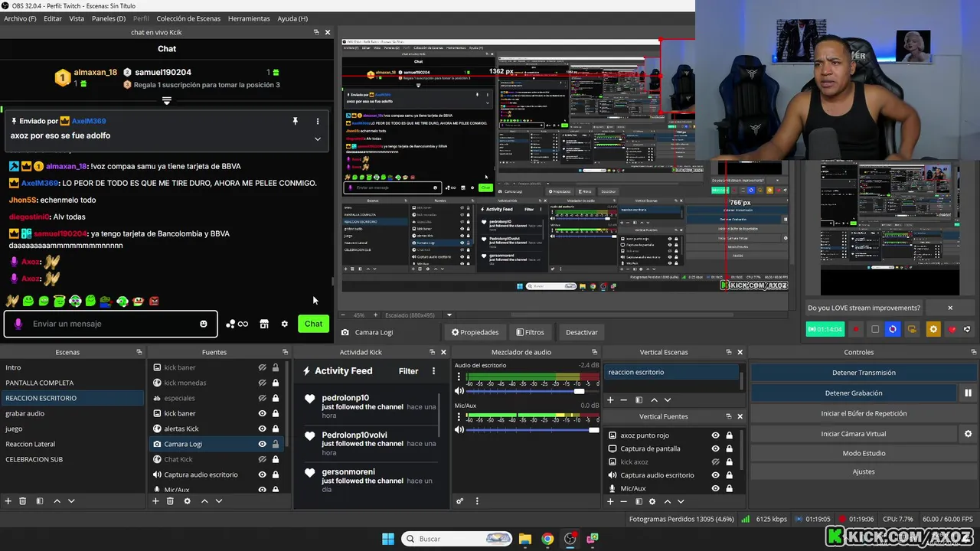Remove selected source with Fuentes trash icon
This screenshot has height=551, width=980.
coord(170,501)
